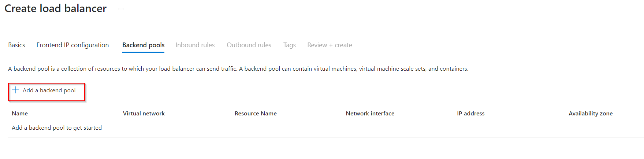Viewport: 644px width, 159px height.
Task: Click the sentence 'A backend pool can contain virtual machines'
Action: [x=354, y=69]
